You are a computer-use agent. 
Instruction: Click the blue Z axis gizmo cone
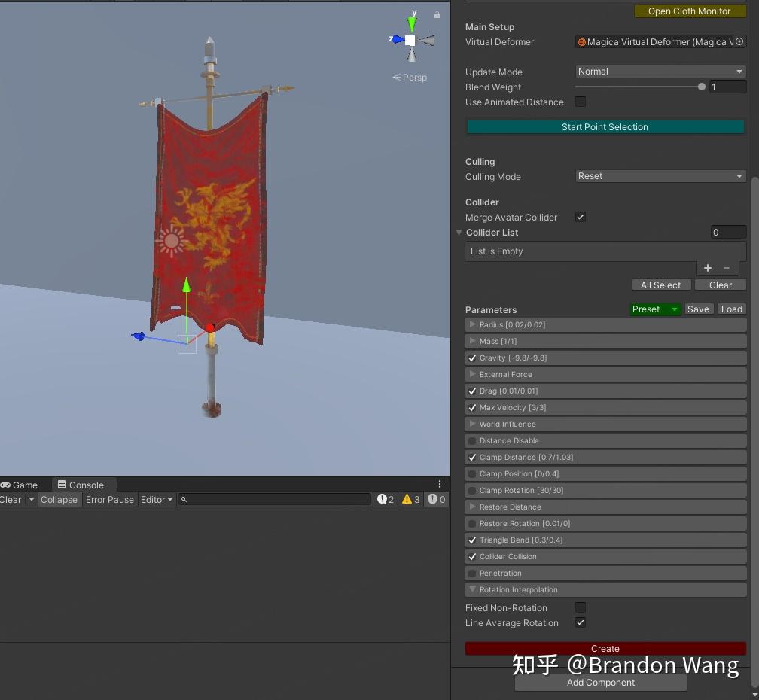click(398, 39)
